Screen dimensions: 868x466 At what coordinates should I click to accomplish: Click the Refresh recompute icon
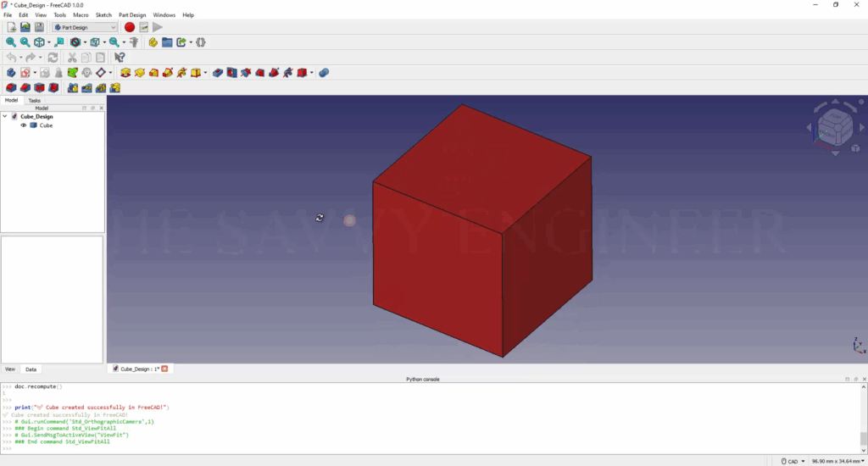pyautogui.click(x=53, y=58)
